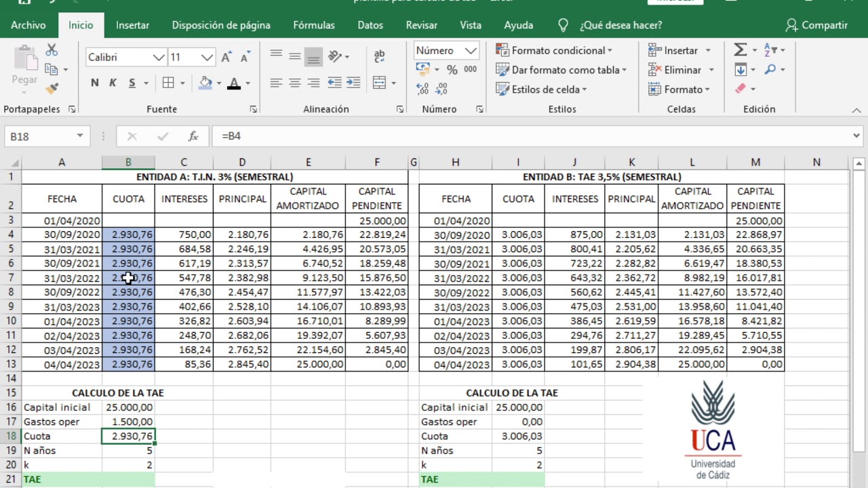Click the Formato cells button

click(679, 89)
